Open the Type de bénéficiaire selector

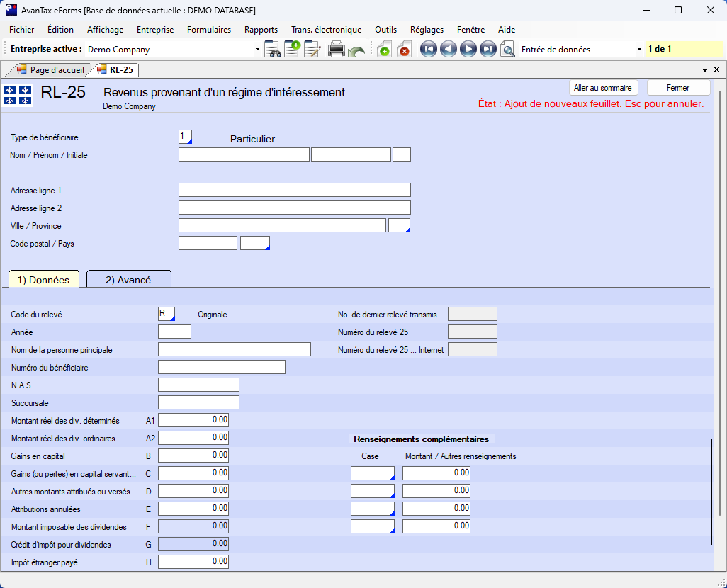coord(186,137)
